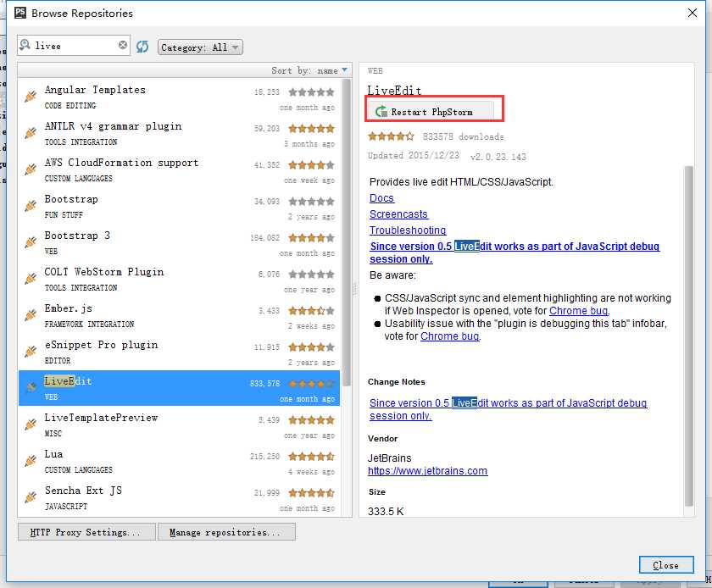Select LiveTemplatePreview plugin row

(x=179, y=425)
